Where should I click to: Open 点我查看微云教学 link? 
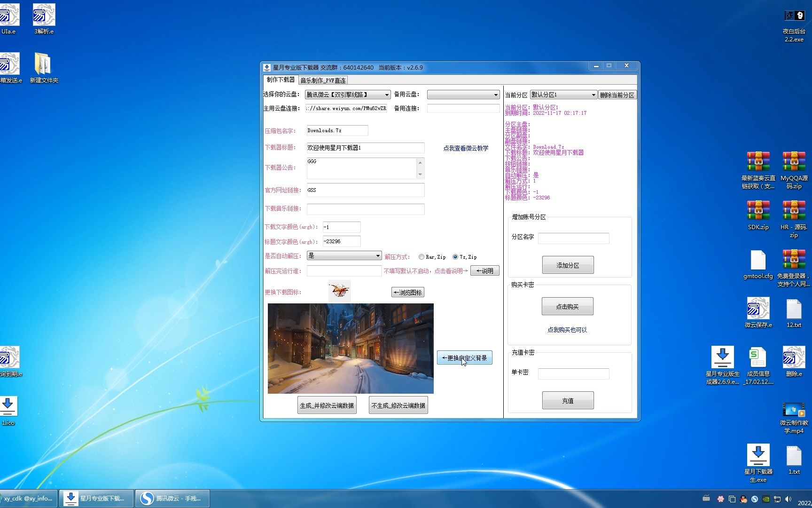[x=466, y=148]
